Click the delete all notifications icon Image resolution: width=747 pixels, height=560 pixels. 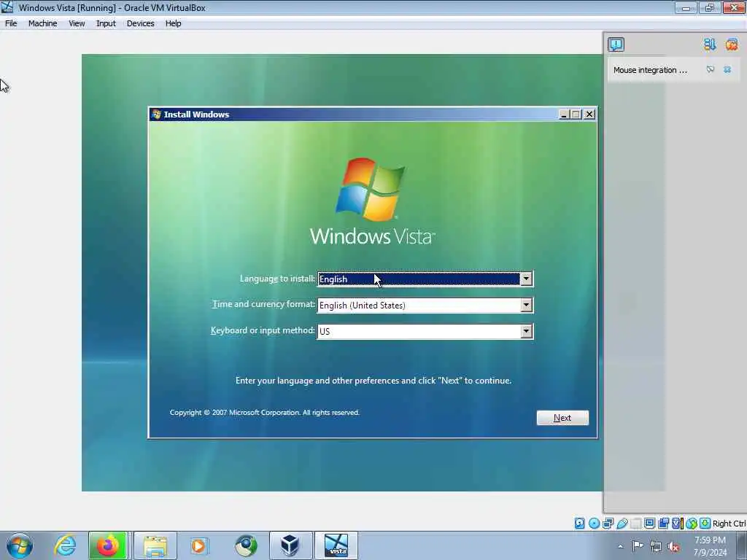pyautogui.click(x=731, y=44)
